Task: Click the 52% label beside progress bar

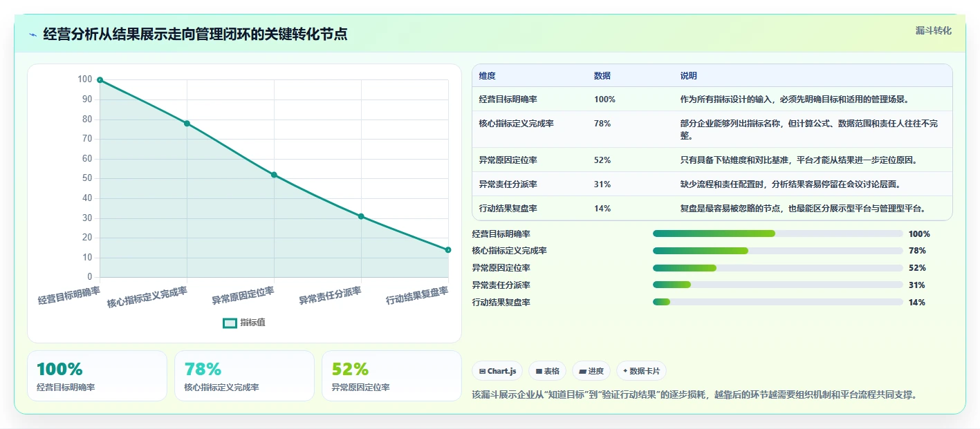Action: pyautogui.click(x=917, y=268)
